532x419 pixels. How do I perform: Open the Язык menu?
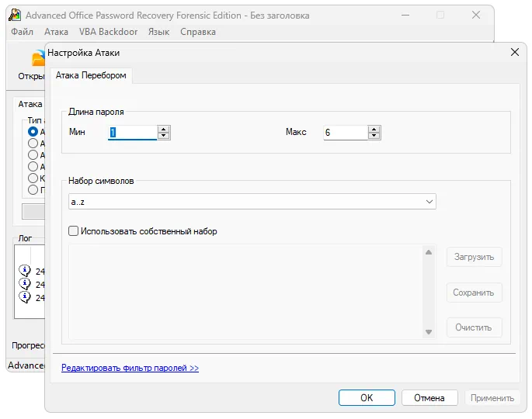tap(158, 32)
